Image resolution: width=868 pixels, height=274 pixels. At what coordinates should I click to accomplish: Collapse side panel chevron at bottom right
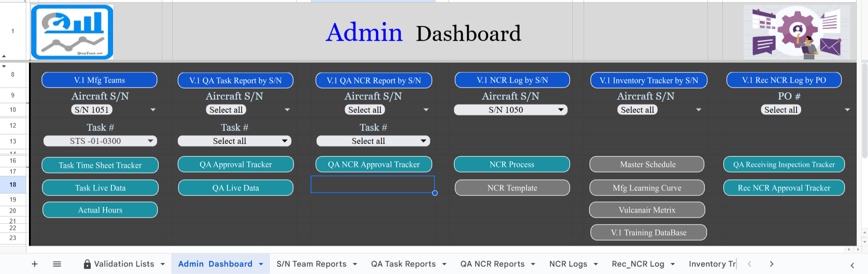(852, 265)
